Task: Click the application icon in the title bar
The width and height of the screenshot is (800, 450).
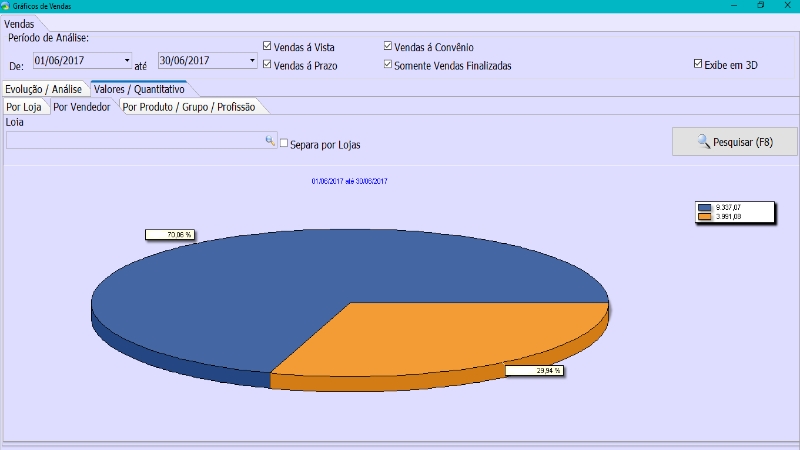Action: pos(7,6)
